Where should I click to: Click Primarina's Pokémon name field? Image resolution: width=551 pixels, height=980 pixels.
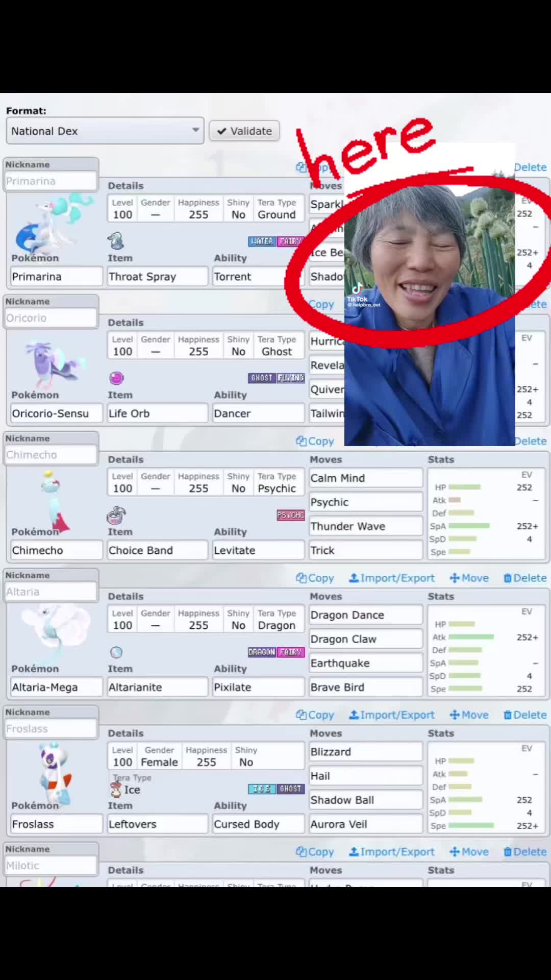(x=57, y=277)
